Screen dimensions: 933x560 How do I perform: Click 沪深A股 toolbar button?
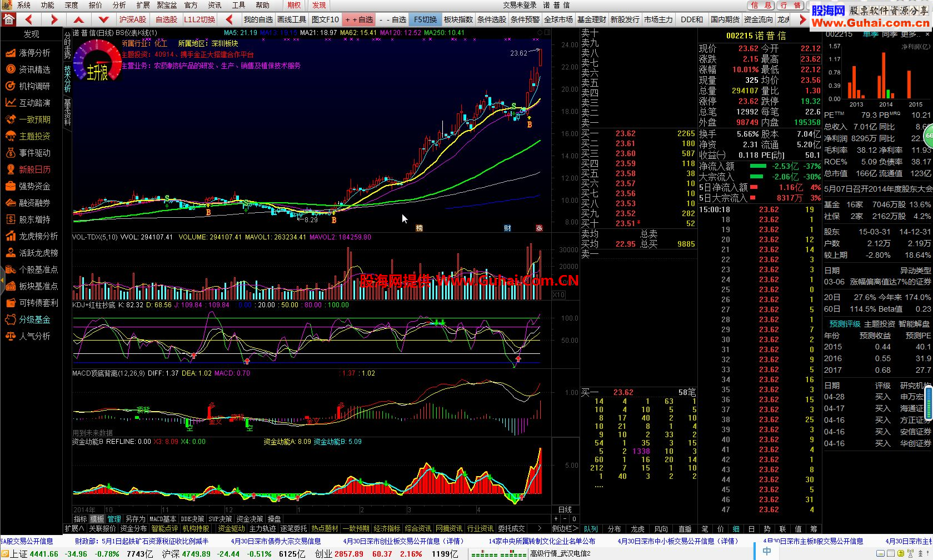pyautogui.click(x=133, y=19)
